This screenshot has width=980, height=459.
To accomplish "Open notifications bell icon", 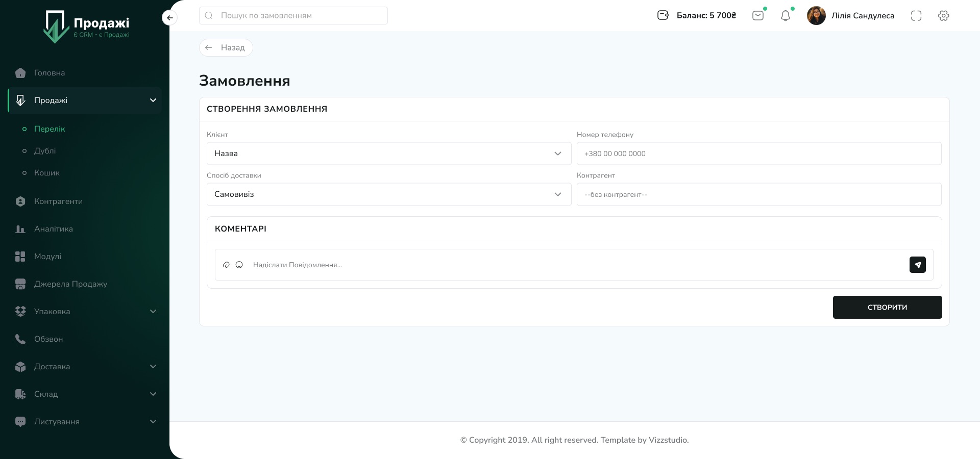I will [786, 16].
